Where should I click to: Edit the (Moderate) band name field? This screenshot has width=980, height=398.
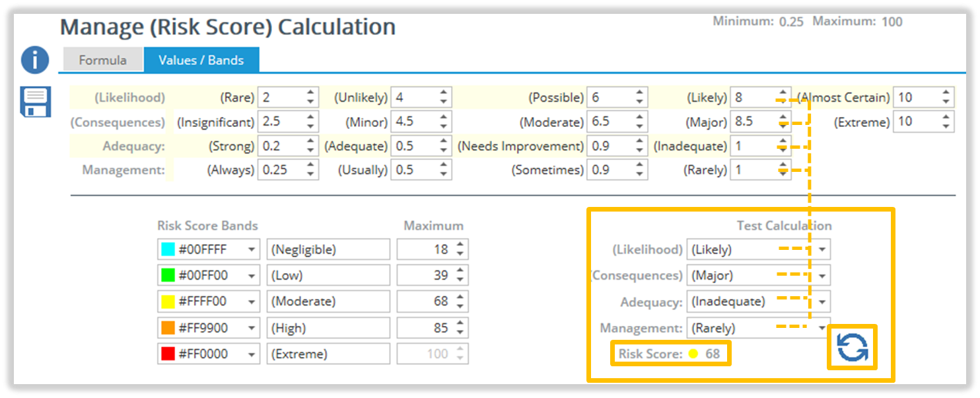tap(328, 301)
